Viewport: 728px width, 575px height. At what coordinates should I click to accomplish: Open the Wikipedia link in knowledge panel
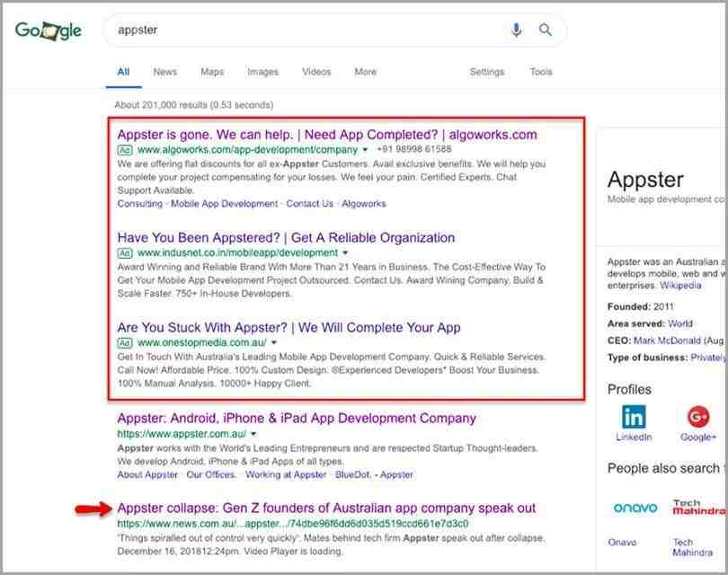point(680,286)
